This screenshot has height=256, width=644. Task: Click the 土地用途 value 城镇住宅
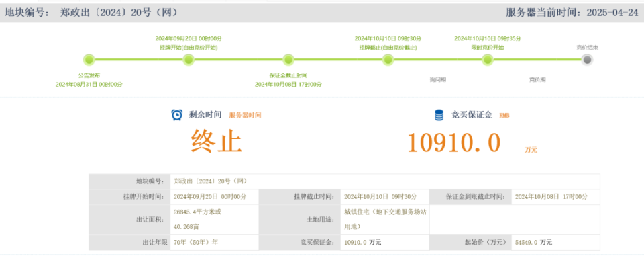point(385,219)
